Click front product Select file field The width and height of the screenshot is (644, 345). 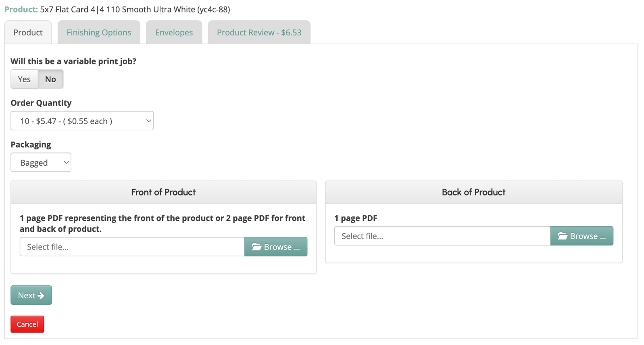click(132, 247)
